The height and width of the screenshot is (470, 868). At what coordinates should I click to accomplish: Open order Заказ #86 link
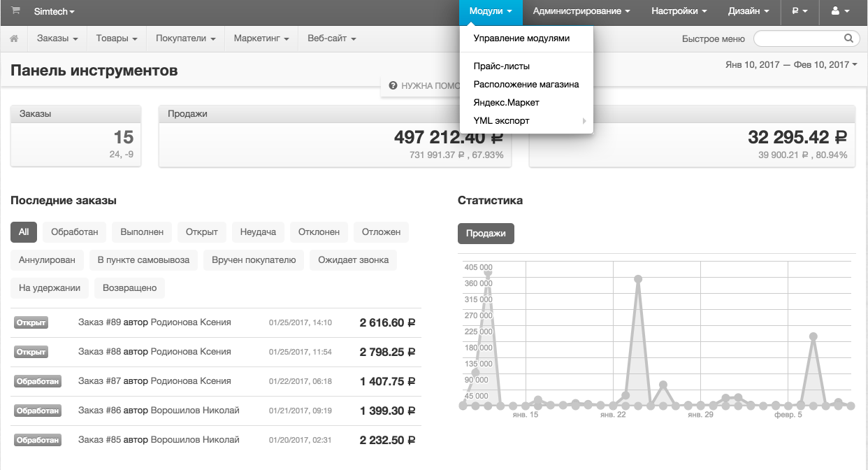[99, 411]
